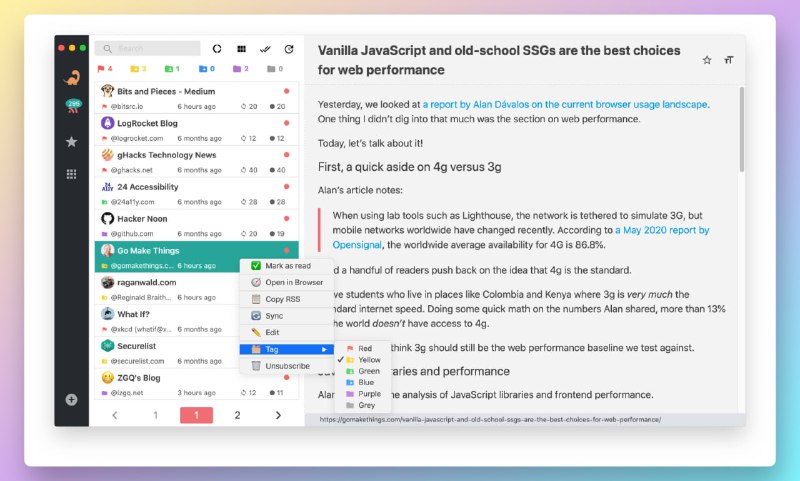Click the double-checkmark mark all read icon
The width and height of the screenshot is (800, 481).
265,48
